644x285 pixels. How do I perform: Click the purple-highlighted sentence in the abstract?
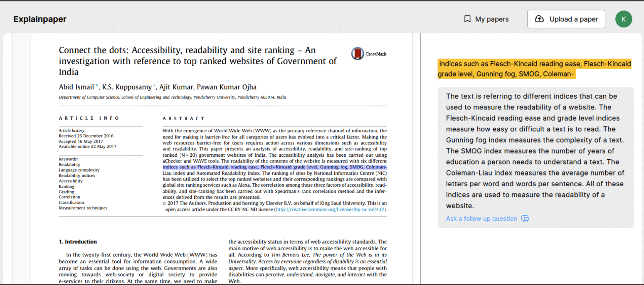(275, 167)
